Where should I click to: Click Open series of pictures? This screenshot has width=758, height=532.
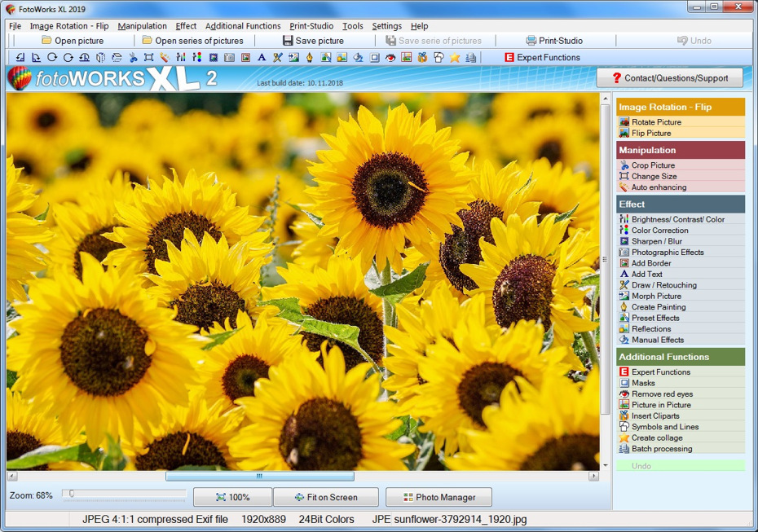(x=193, y=41)
